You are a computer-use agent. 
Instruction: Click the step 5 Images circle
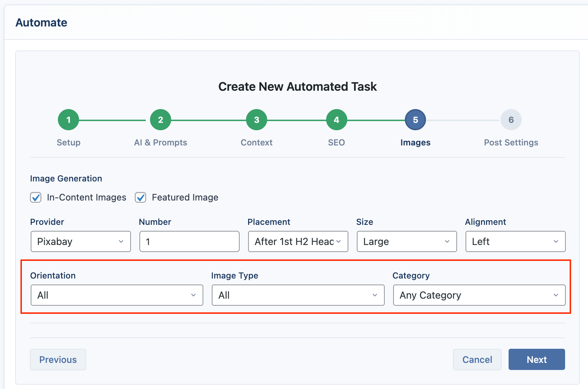(x=415, y=120)
